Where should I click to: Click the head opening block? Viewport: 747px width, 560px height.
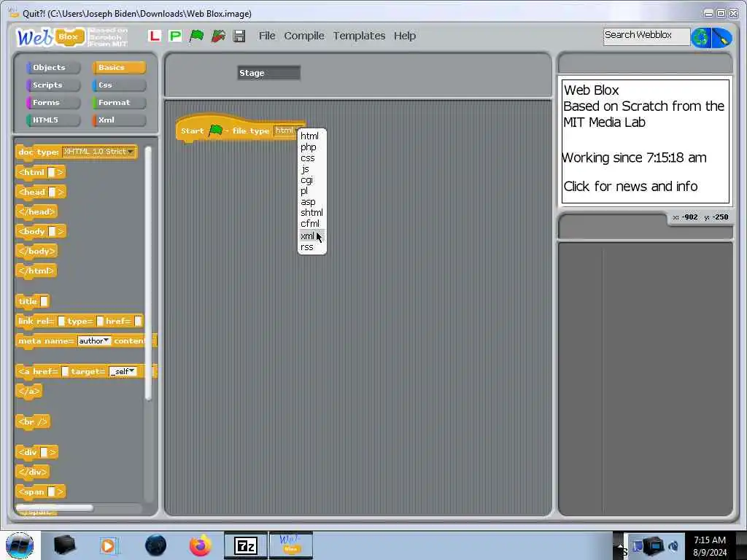[41, 192]
